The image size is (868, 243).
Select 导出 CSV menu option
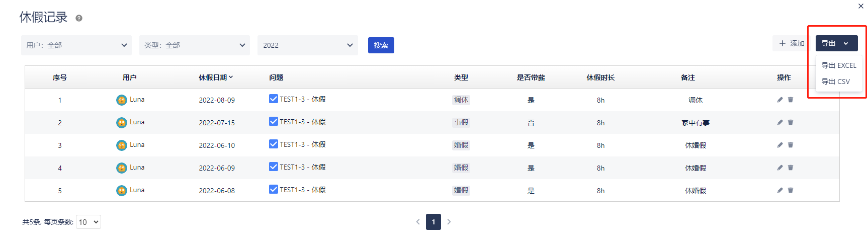click(x=835, y=82)
